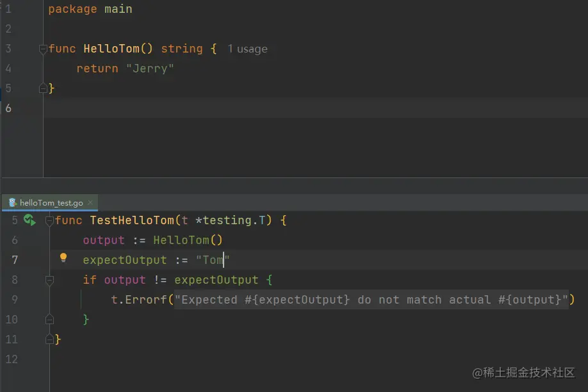Place cursor on empty line 6 of top editor

click(315, 108)
